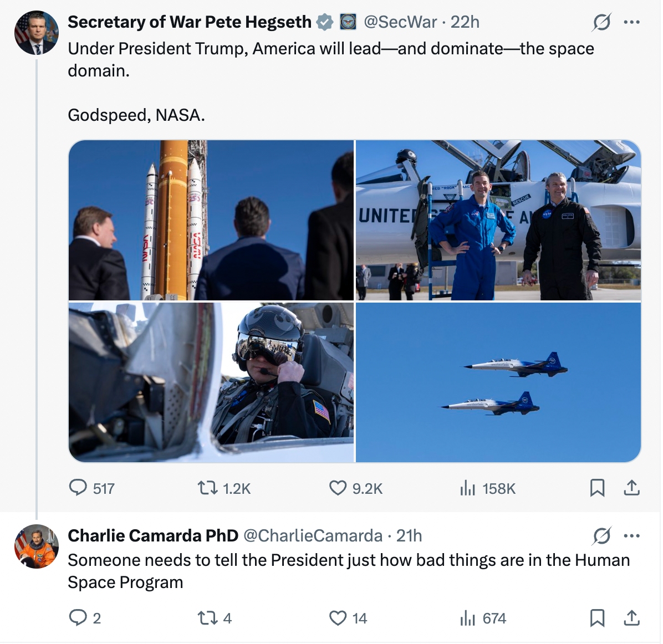Bookmark Charlie Camarda's reply

(597, 617)
